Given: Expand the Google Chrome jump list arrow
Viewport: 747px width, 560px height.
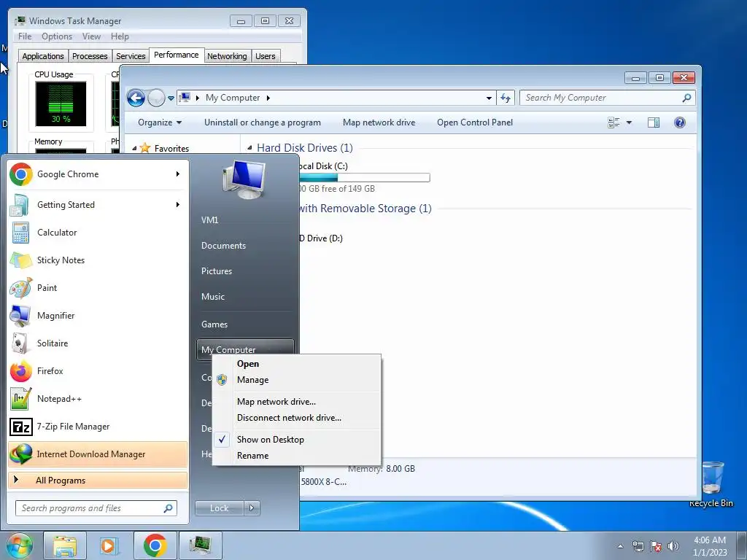Looking at the screenshot, I should [178, 174].
